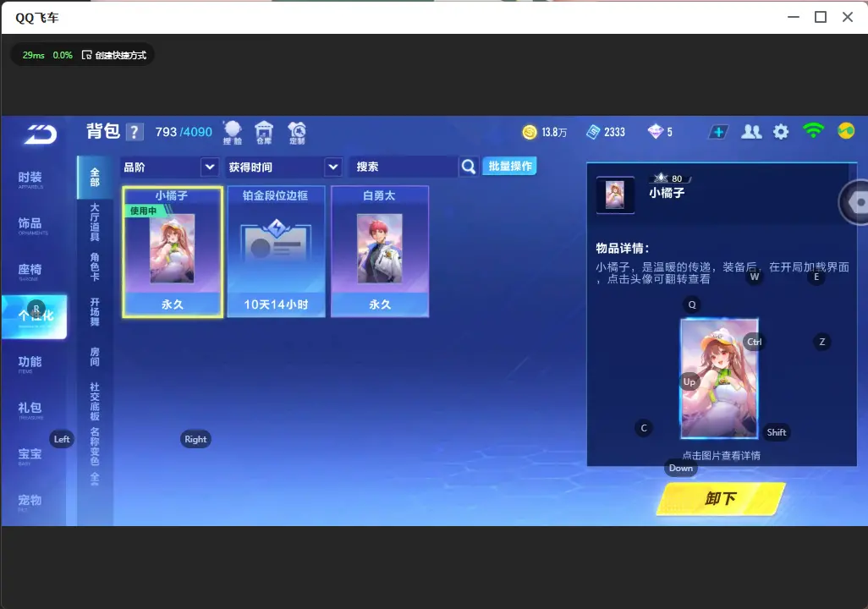Select the 全部 all sub-tab
Viewport: 868px width, 609px height.
point(95,177)
